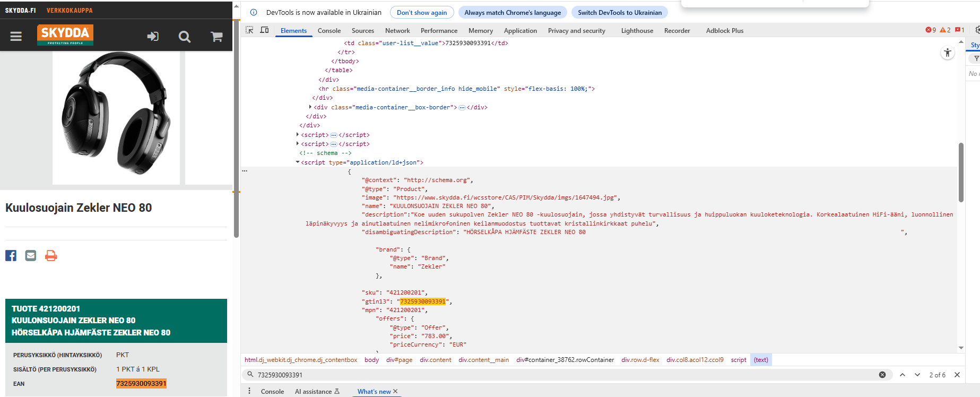The width and height of the screenshot is (980, 397).
Task: Click the print page icon
Action: [51, 255]
